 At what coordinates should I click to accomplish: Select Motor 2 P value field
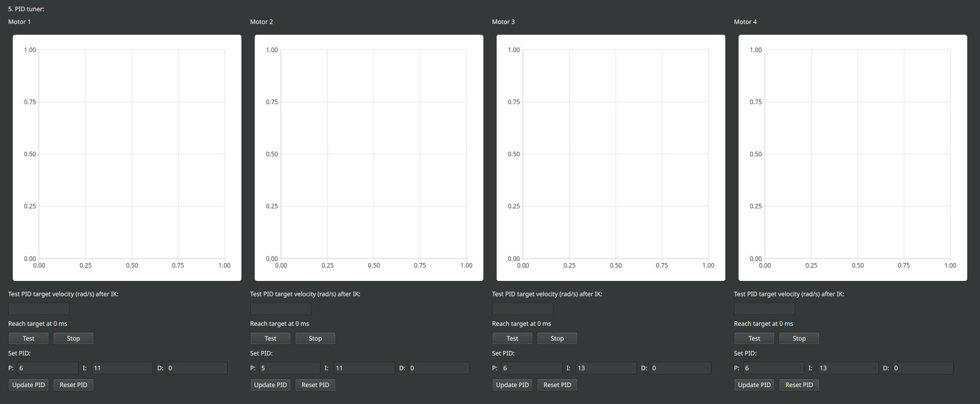click(x=290, y=368)
